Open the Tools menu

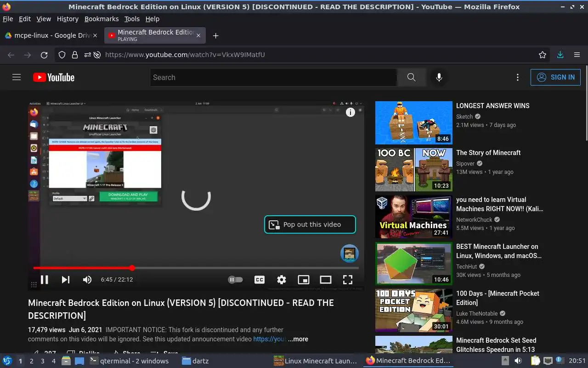click(x=132, y=19)
